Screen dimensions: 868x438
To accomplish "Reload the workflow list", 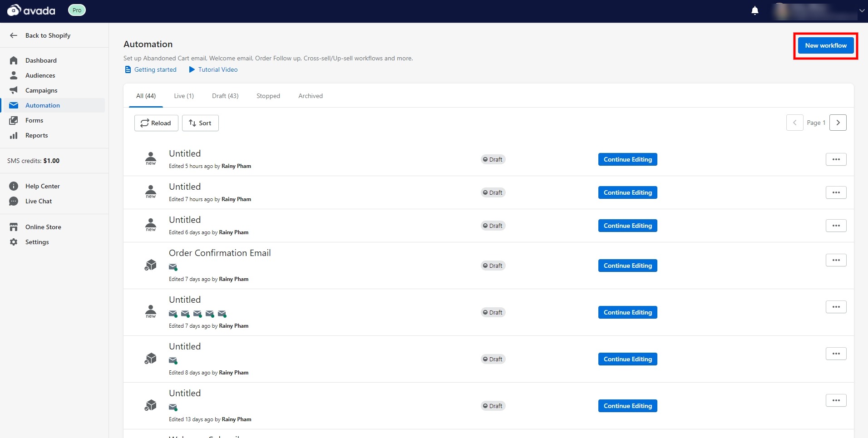I will tap(156, 123).
